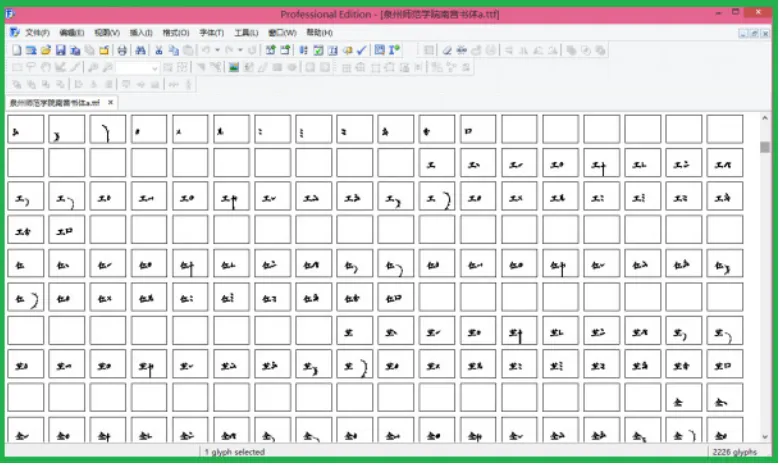Click the yellow comment tag icon
Viewport: 780px width, 466px height.
pyautogui.click(x=347, y=50)
